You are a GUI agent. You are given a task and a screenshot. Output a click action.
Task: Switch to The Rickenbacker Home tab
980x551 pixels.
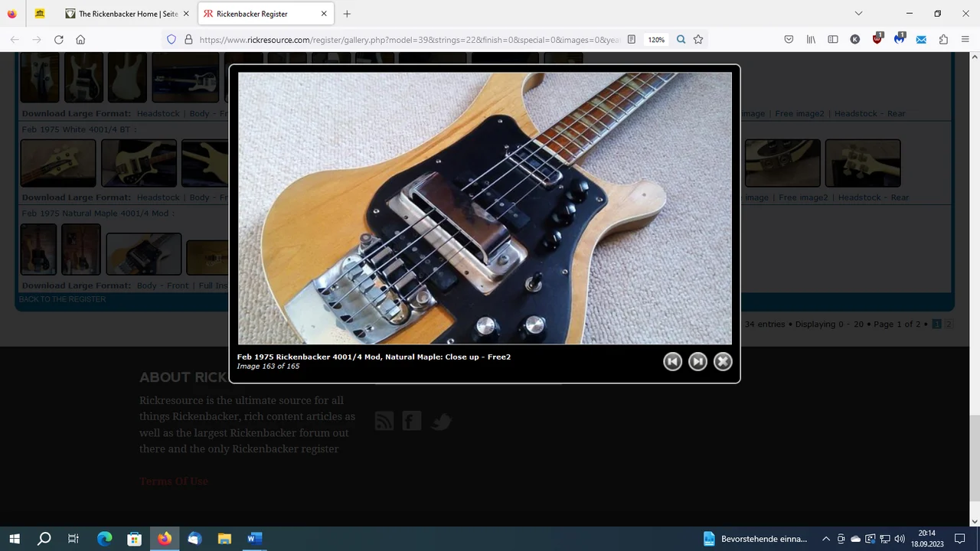click(x=127, y=14)
